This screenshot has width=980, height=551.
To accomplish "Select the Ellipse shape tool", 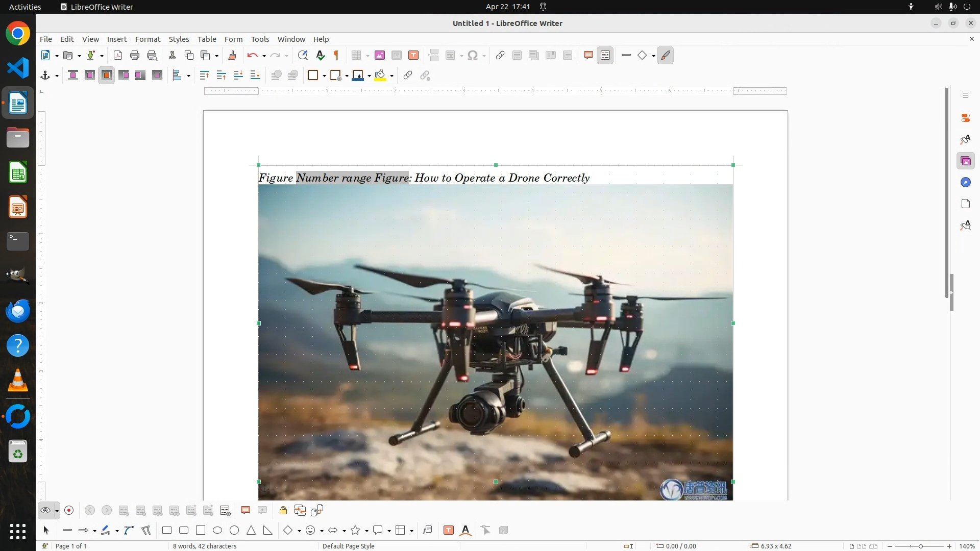I will [x=217, y=531].
